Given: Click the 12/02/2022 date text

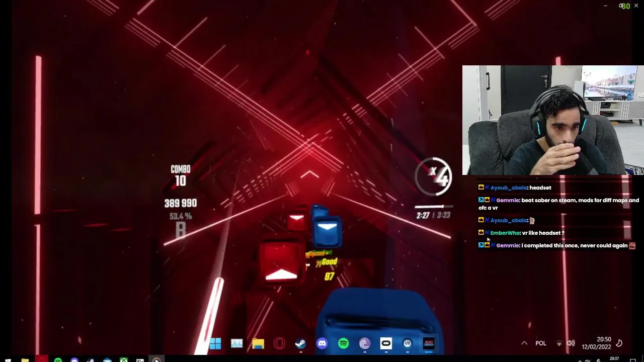Looking at the screenshot, I should (596, 347).
